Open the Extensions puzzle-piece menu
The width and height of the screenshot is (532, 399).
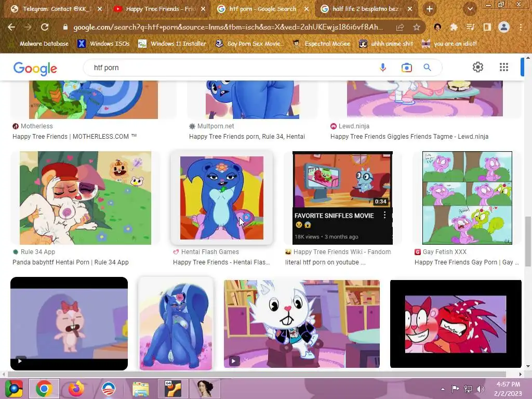point(454,27)
